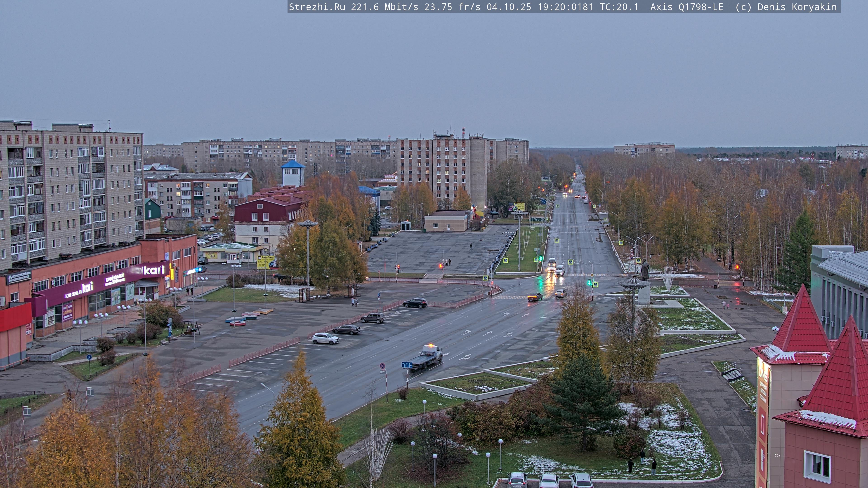
Task: Click the white car in parking lot
Action: [325, 338]
